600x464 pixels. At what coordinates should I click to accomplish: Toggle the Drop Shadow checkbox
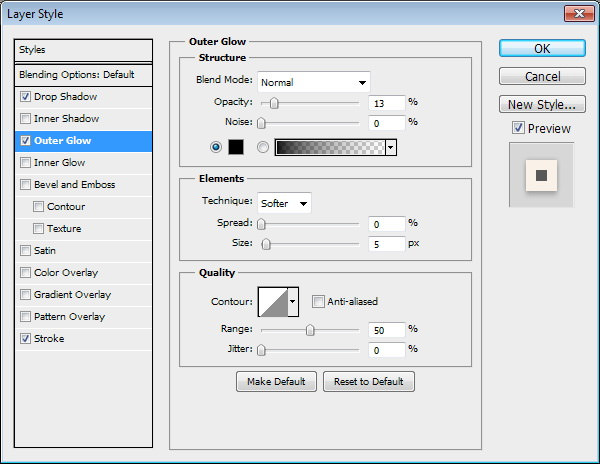[x=25, y=96]
